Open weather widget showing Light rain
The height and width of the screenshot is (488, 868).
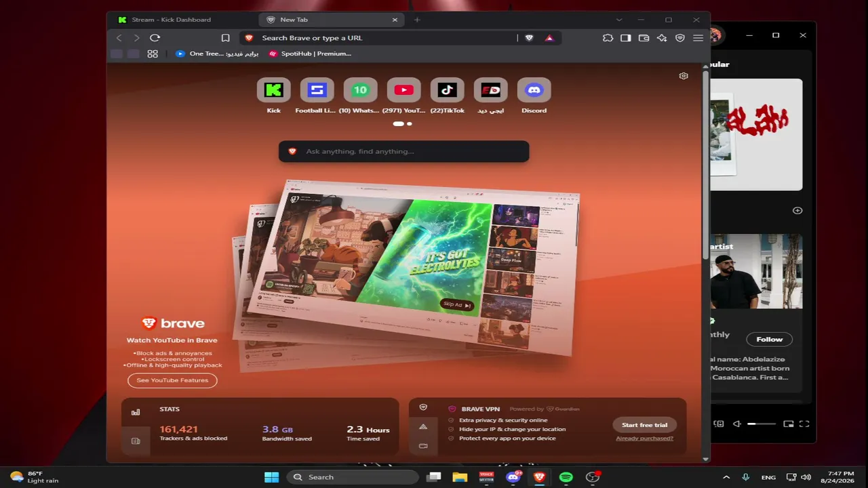(x=35, y=477)
